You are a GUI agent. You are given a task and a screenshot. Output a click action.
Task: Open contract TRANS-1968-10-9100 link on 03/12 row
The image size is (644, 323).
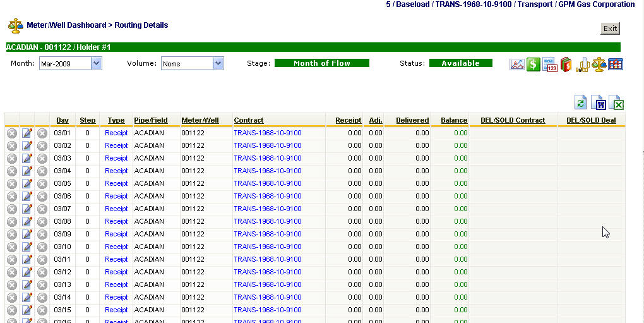pos(267,272)
